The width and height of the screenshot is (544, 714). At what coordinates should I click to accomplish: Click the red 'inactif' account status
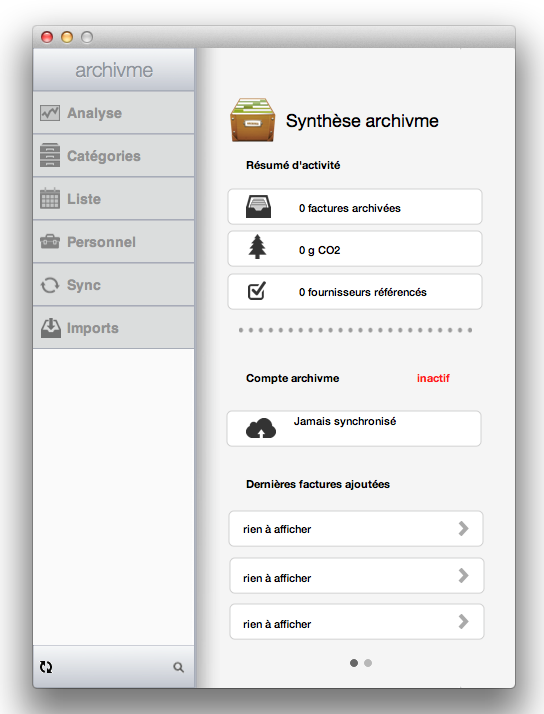(433, 378)
